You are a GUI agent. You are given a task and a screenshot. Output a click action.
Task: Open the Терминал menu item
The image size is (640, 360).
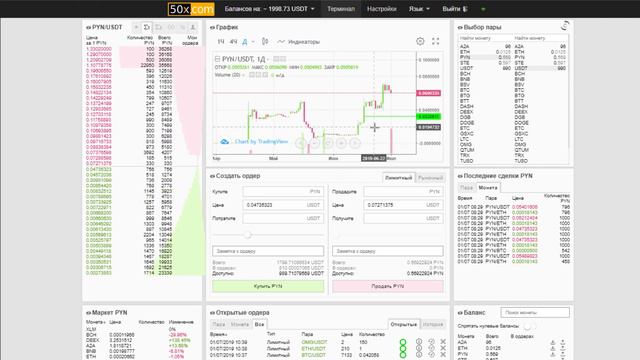(341, 9)
